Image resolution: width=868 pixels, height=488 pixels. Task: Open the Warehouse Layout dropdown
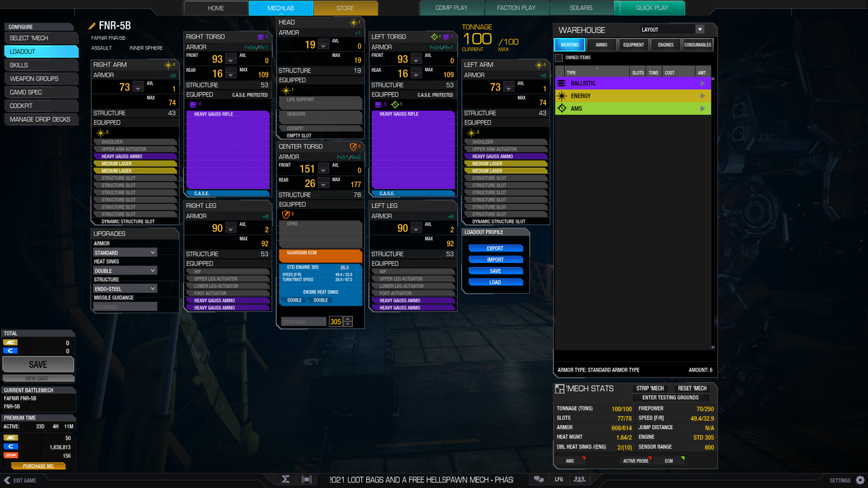(673, 30)
